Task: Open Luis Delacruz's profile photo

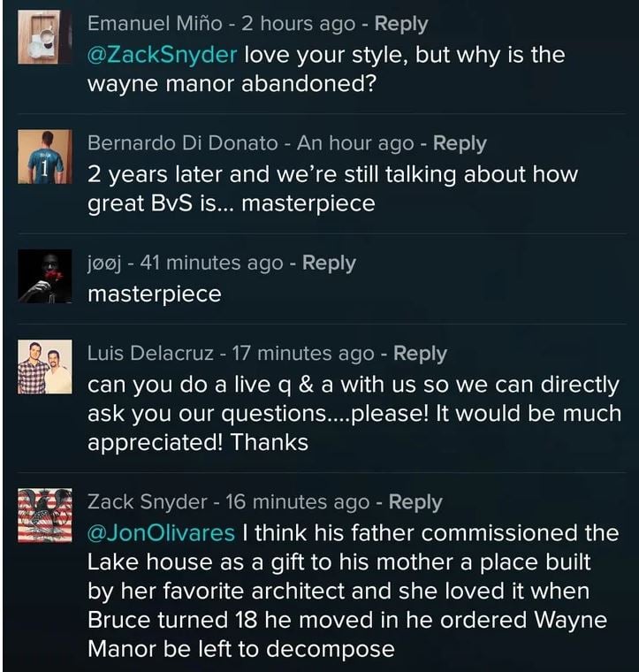Action: (x=44, y=367)
